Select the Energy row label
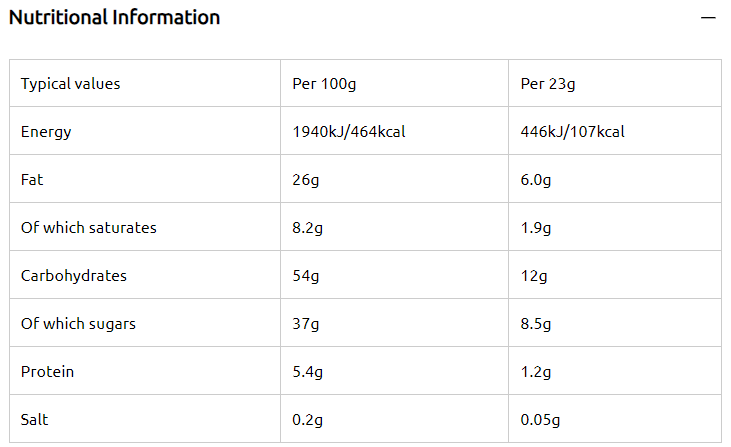The width and height of the screenshot is (731, 447). [x=46, y=132]
